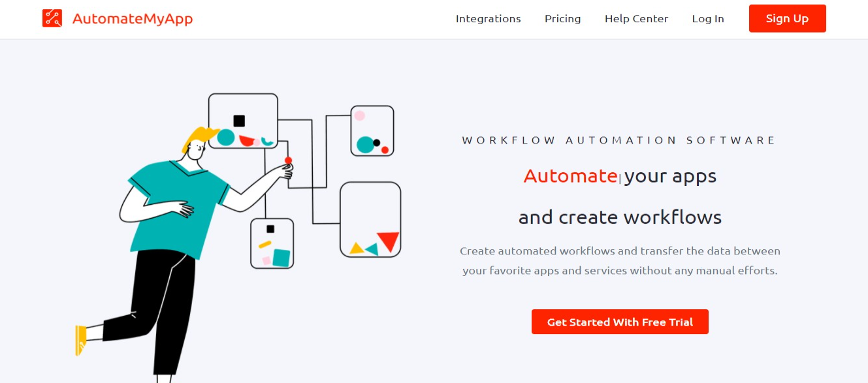Click the Workflow Automation Software tagline
The width and height of the screenshot is (868, 383).
click(x=619, y=140)
